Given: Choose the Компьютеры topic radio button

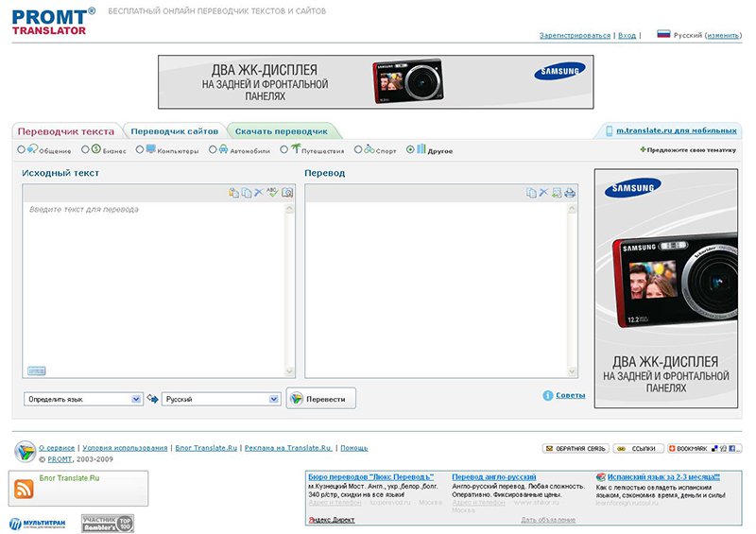Looking at the screenshot, I should pos(139,149).
